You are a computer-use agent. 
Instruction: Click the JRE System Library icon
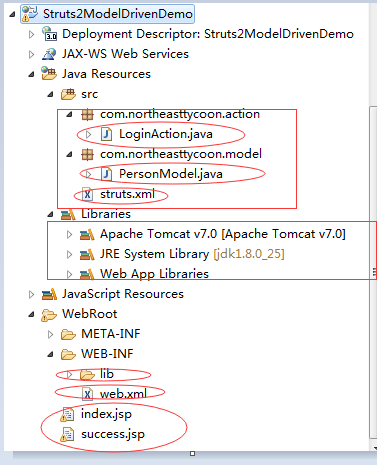(x=87, y=254)
